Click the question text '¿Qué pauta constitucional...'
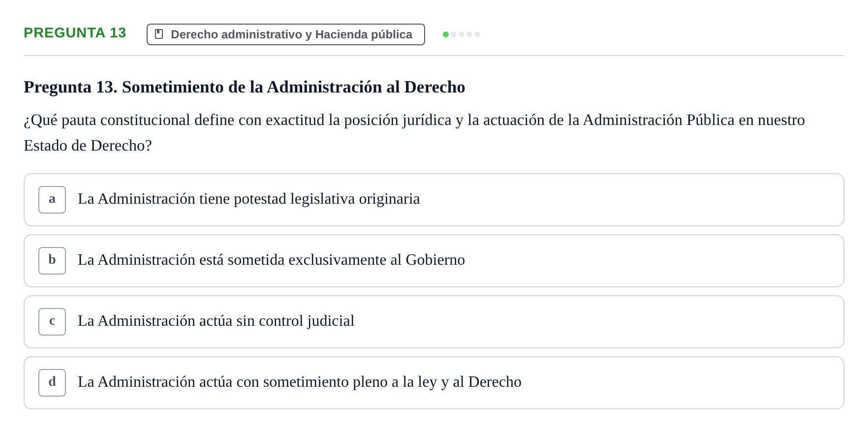This screenshot has width=868, height=433. [x=414, y=133]
